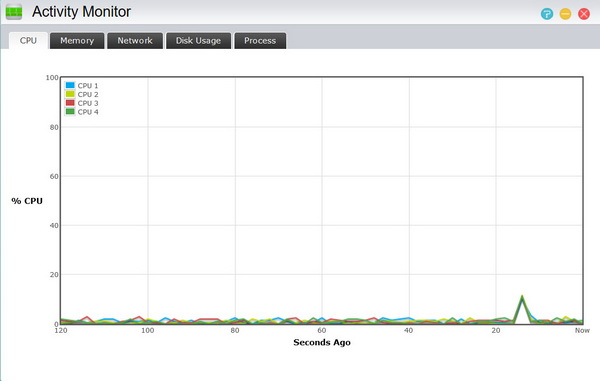Select the Disk Usage tab

(x=198, y=41)
